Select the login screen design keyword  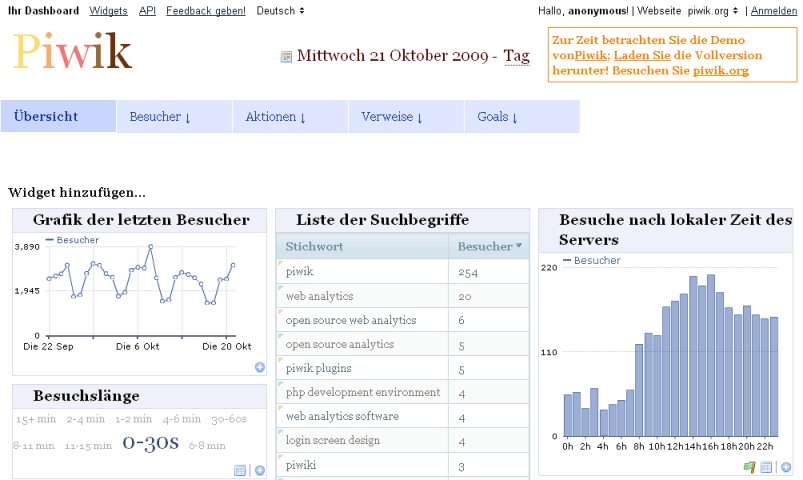[x=333, y=440]
